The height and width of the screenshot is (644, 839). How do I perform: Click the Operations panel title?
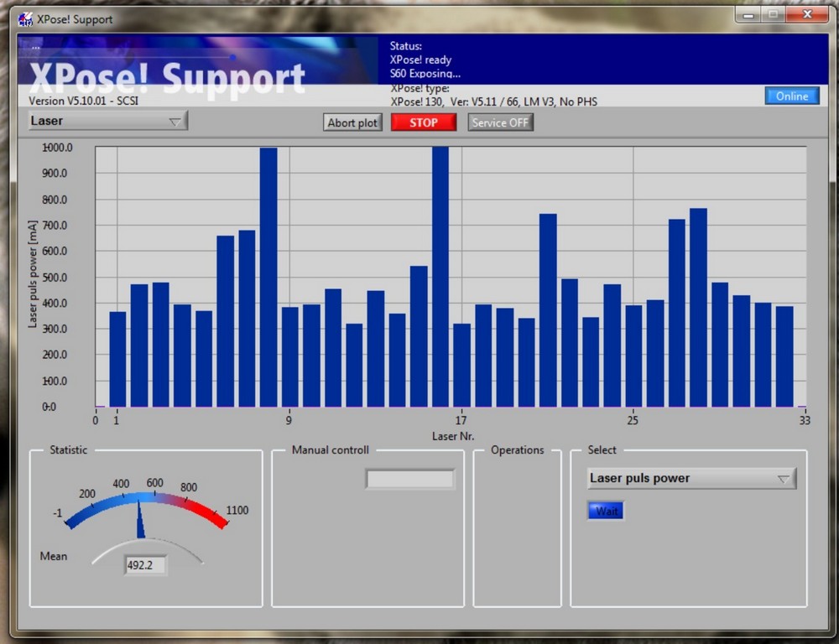click(x=518, y=449)
